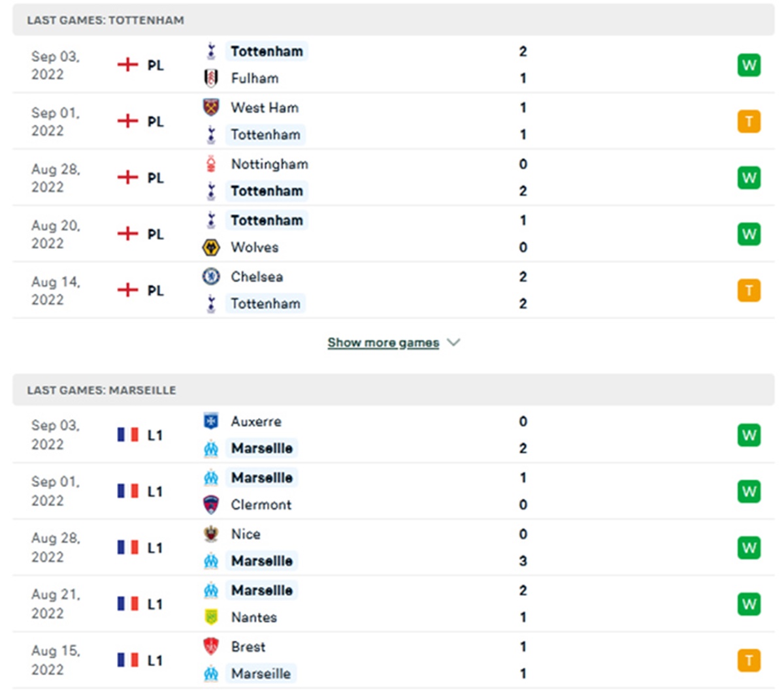Click the T badge for West Ham match
The width and height of the screenshot is (784, 694).
click(749, 121)
